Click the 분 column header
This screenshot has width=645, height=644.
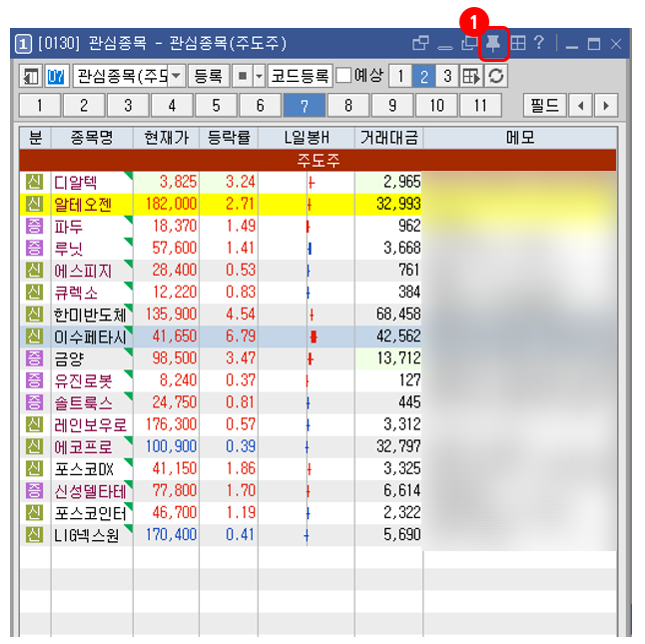coord(35,138)
